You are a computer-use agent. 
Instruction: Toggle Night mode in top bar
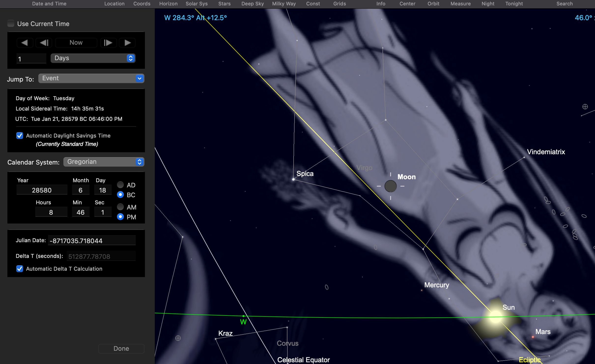pyautogui.click(x=488, y=4)
